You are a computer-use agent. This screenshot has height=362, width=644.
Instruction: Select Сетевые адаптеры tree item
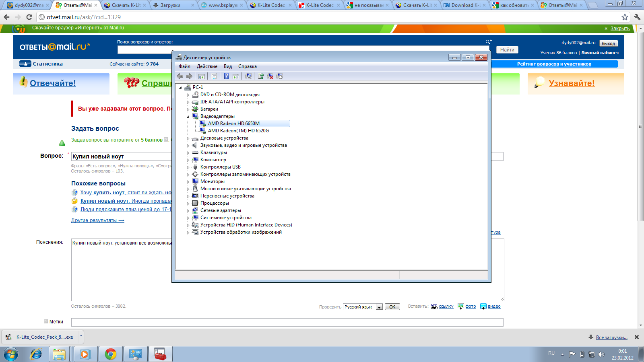coord(221,210)
